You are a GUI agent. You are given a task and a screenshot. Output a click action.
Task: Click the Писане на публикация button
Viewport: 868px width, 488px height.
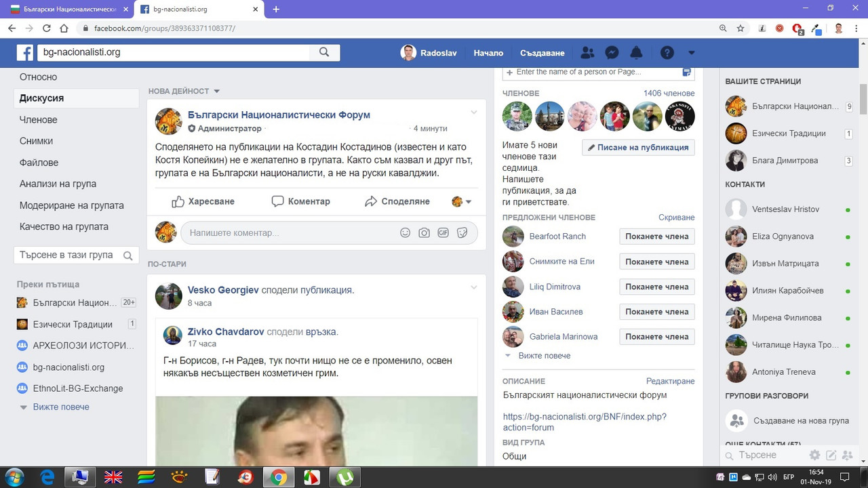638,148
